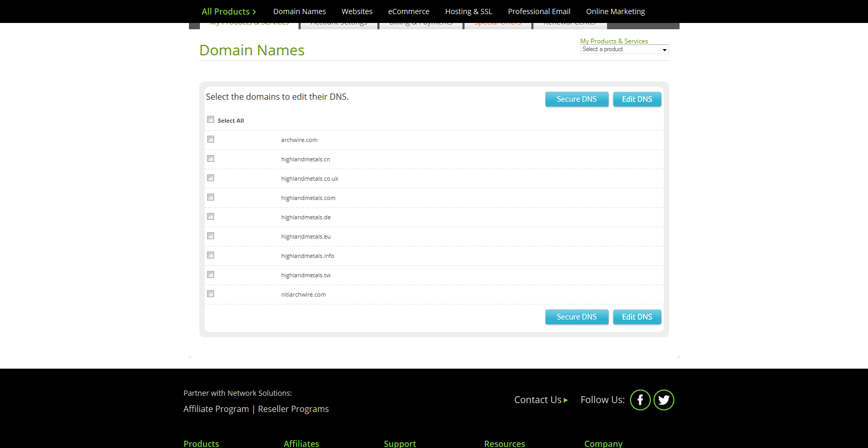Viewport: 868px width, 448px height.
Task: Click the highlandmetals.co.uk domain name
Action: pyautogui.click(x=310, y=179)
